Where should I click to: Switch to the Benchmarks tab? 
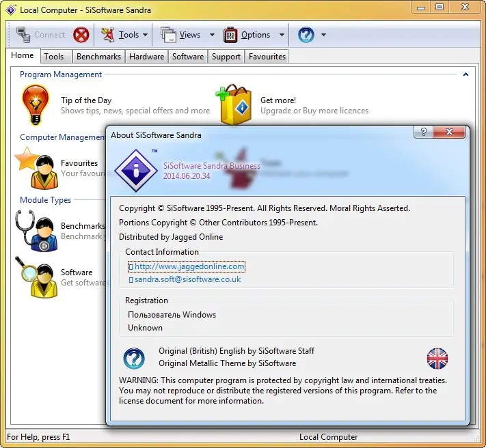98,57
